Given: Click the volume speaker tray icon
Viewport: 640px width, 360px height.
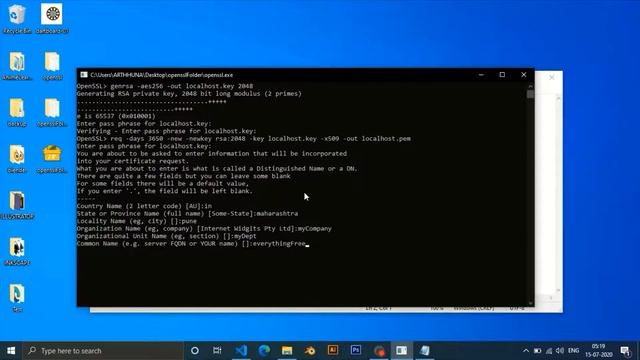Looking at the screenshot, I should coord(560,351).
